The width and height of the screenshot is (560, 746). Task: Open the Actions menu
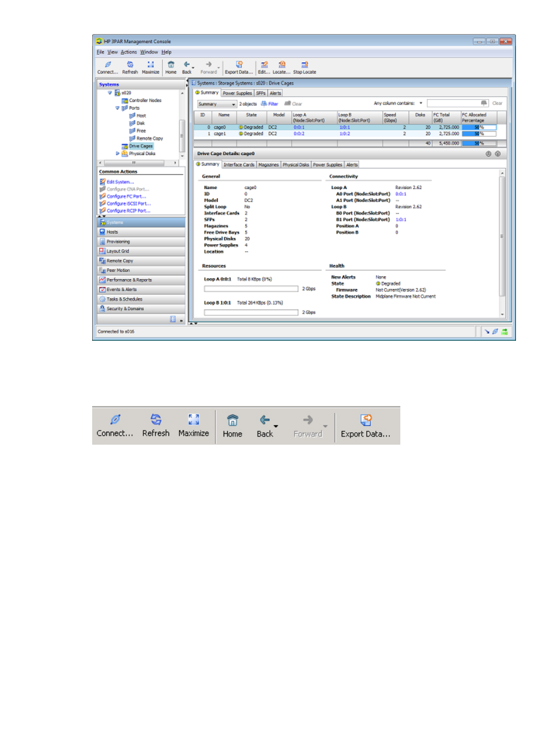click(x=129, y=52)
